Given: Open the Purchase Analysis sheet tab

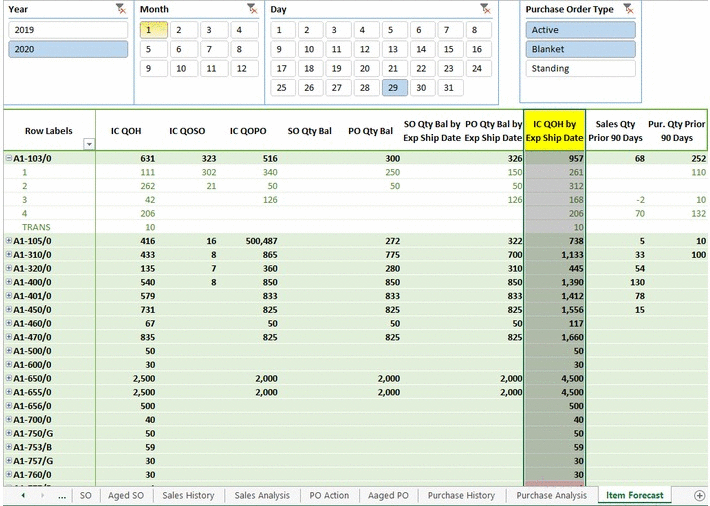Looking at the screenshot, I should 551,496.
